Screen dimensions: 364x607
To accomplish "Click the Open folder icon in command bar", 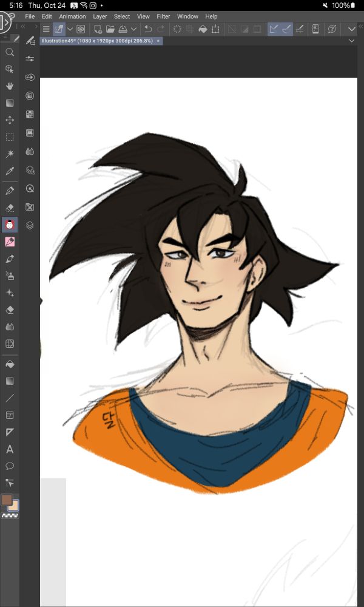I will pos(110,29).
